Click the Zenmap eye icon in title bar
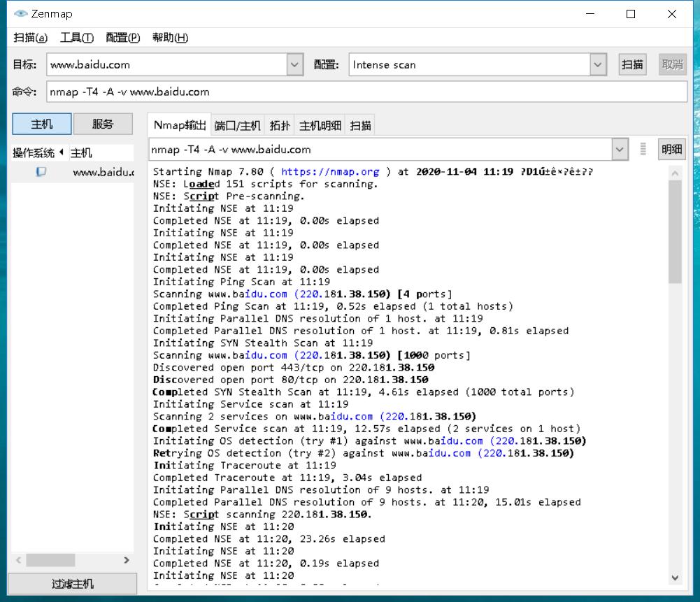This screenshot has height=602, width=700. [x=20, y=13]
